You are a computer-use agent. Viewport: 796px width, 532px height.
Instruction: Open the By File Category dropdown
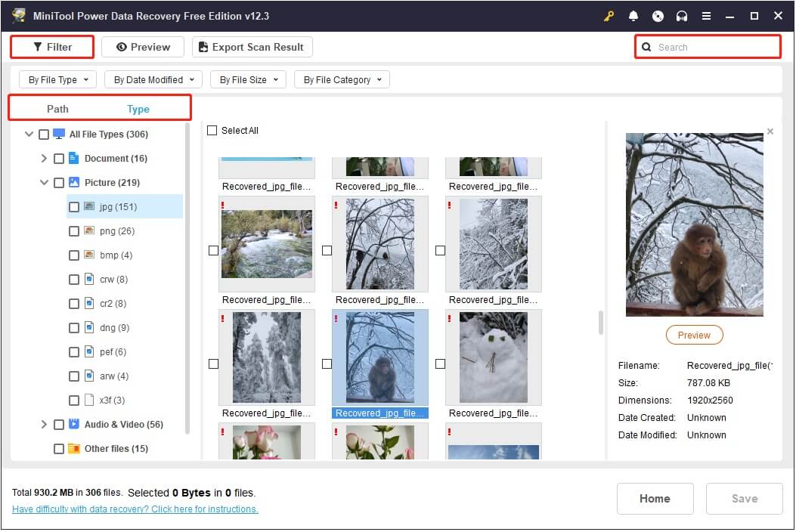coord(342,79)
